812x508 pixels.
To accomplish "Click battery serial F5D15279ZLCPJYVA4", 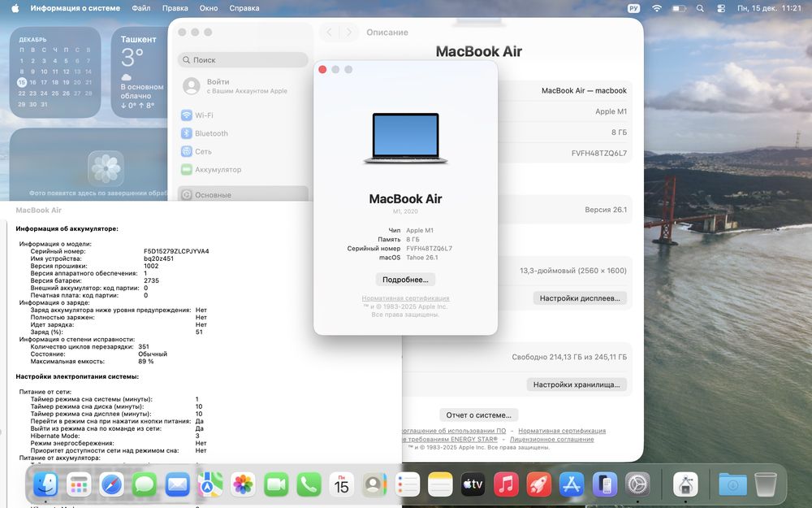I will tap(176, 251).
